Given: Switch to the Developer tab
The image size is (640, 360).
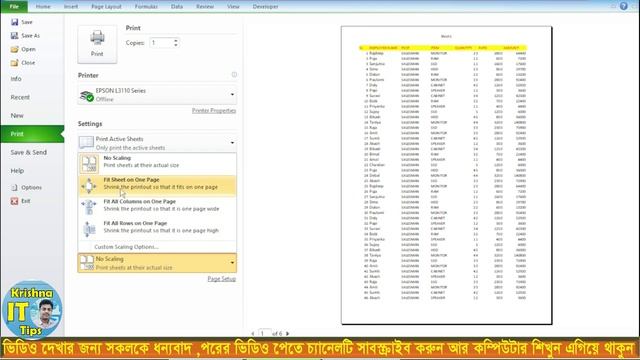Looking at the screenshot, I should [265, 7].
